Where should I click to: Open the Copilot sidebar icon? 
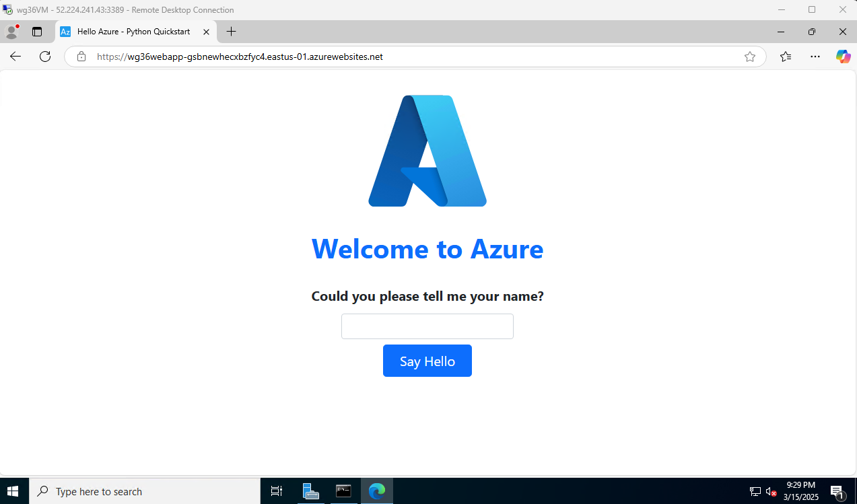[x=843, y=57]
